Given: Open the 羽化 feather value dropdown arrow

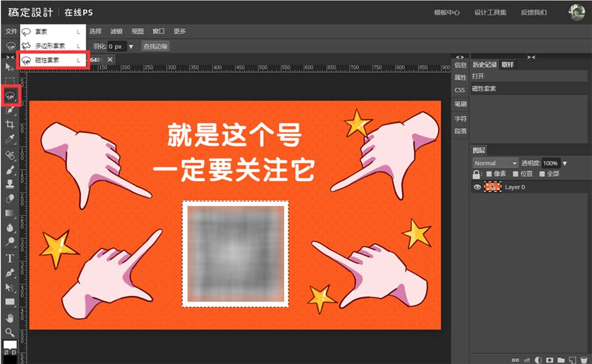Looking at the screenshot, I should [x=132, y=46].
